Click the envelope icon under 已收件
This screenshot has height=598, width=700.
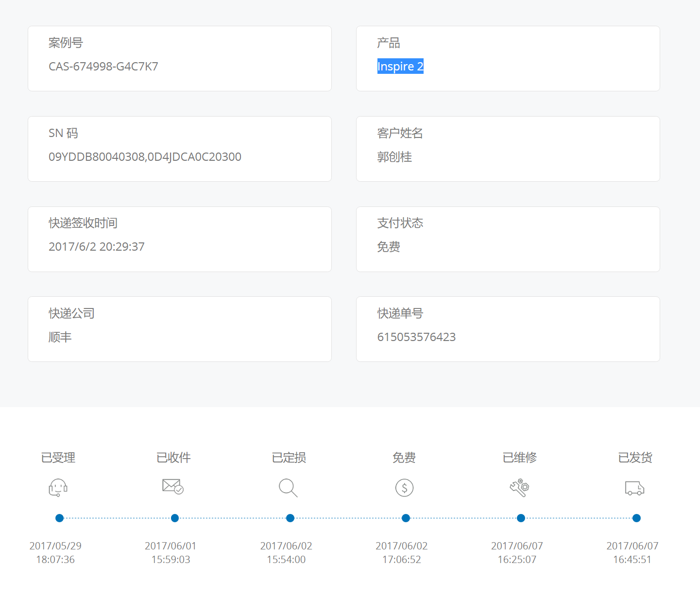pyautogui.click(x=173, y=486)
